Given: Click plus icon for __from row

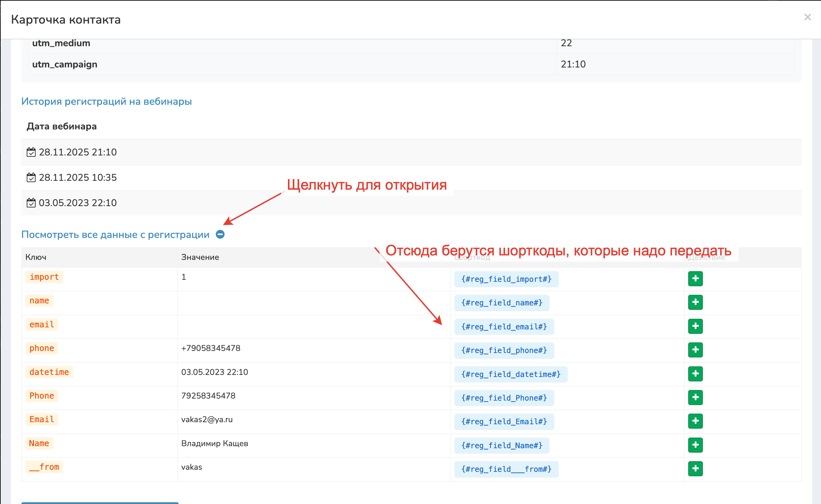Looking at the screenshot, I should pos(695,468).
